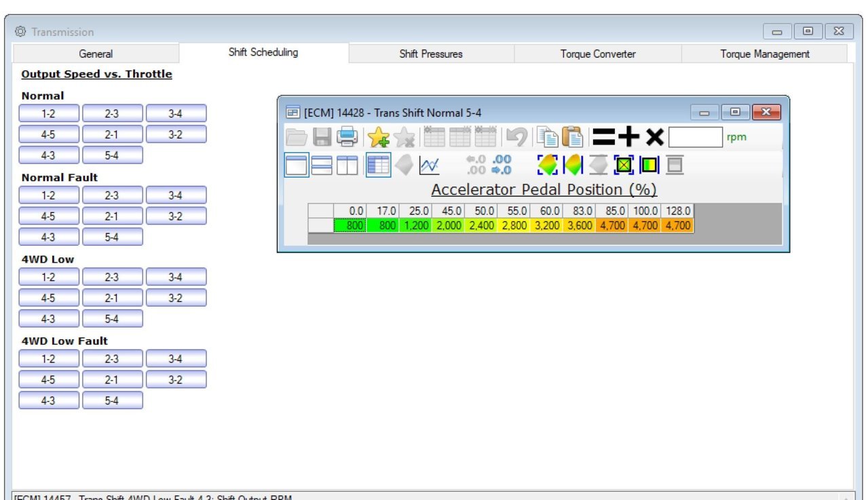
Task: Open the Normal Fault 2-1 table
Action: (113, 216)
